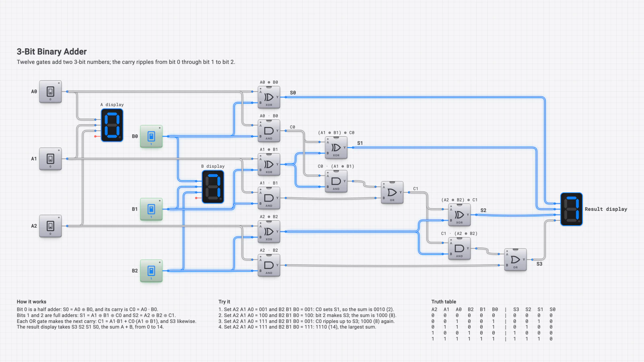Select the A2 ⊕ B2 XOR gate
644x362 pixels.
269,231
